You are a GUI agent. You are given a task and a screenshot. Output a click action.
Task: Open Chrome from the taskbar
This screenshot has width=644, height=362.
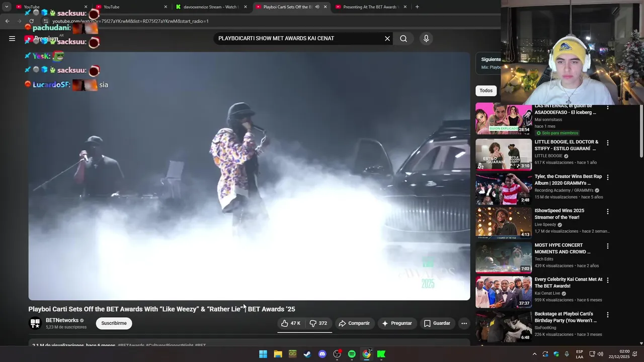(x=367, y=354)
